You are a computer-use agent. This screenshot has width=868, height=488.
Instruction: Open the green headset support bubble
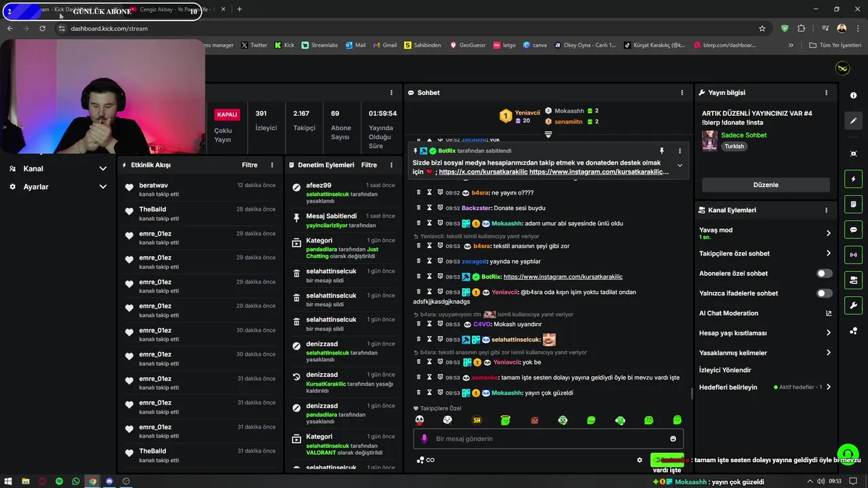[x=848, y=453]
